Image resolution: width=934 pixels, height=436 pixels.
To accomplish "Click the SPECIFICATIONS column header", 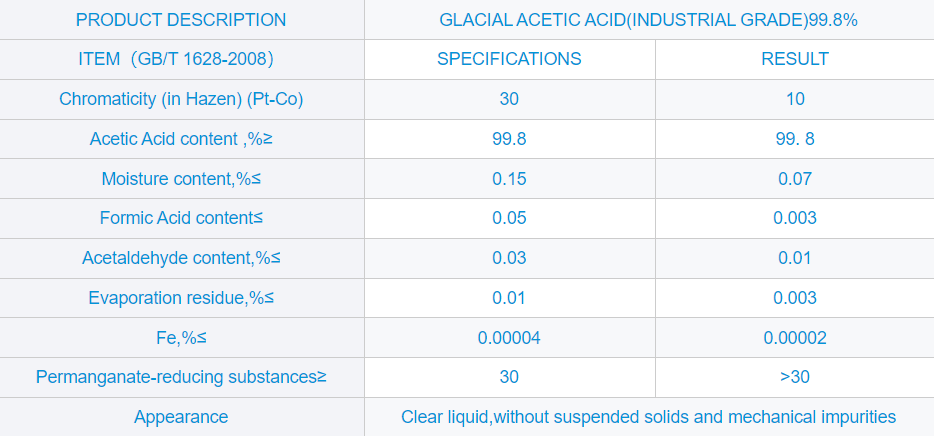I will point(509,59).
